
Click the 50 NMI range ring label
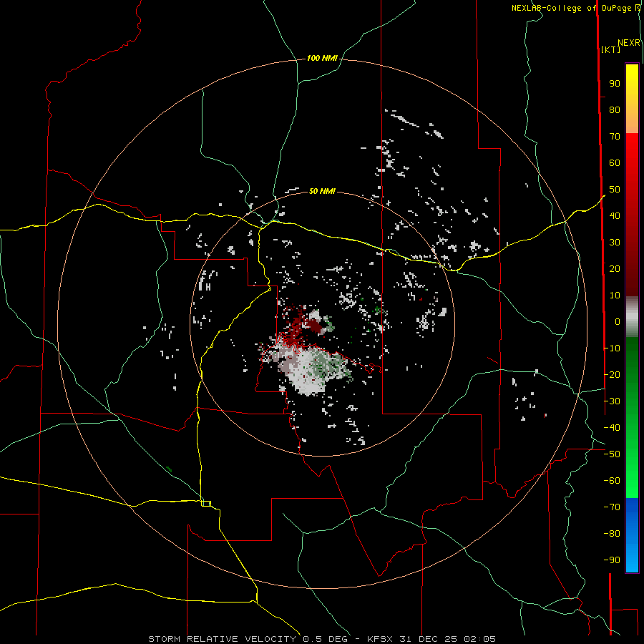pos(322,191)
